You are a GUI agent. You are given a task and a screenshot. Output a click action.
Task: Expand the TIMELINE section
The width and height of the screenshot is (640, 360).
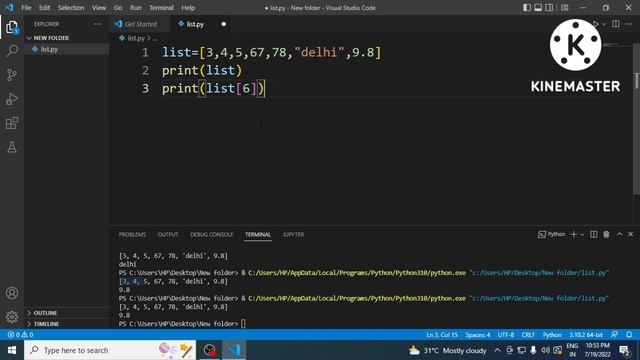[x=46, y=324]
